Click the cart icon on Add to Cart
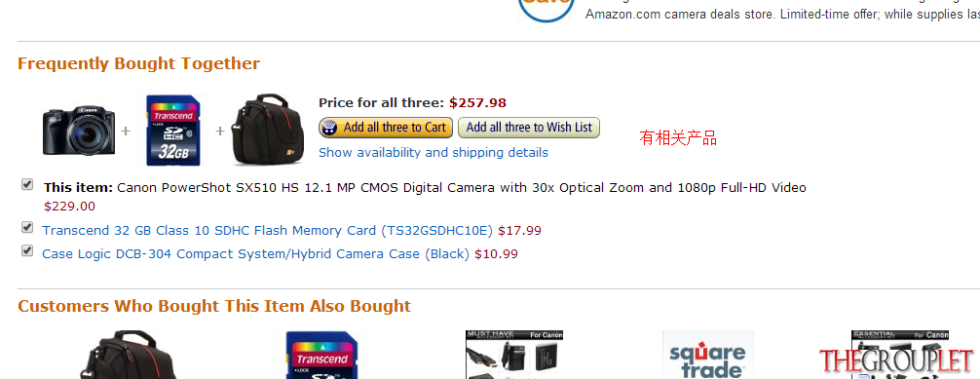This screenshot has width=980, height=379. coord(328,128)
